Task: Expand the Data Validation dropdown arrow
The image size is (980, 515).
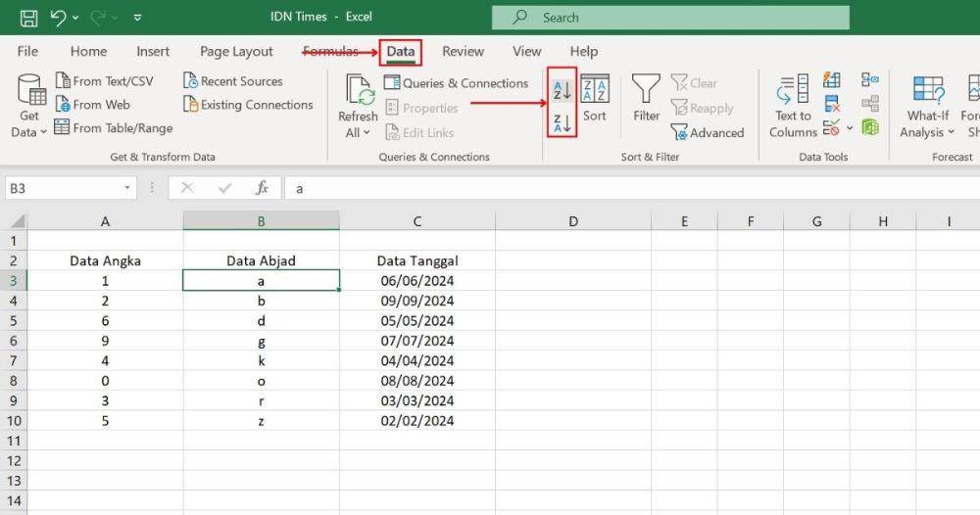Action: click(850, 128)
